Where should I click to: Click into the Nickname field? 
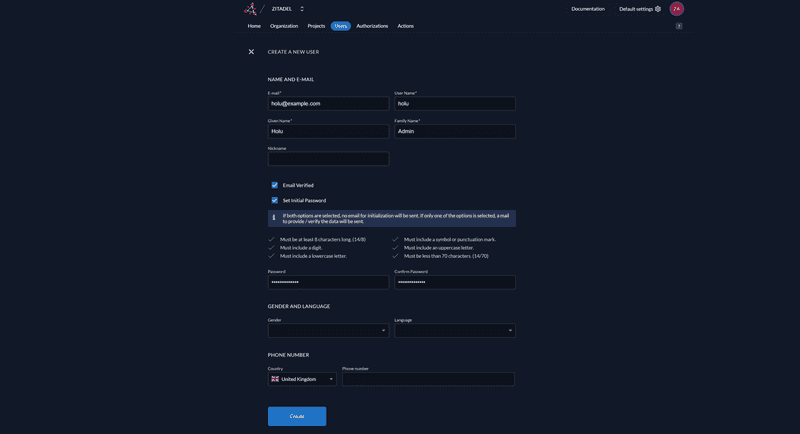pos(328,159)
